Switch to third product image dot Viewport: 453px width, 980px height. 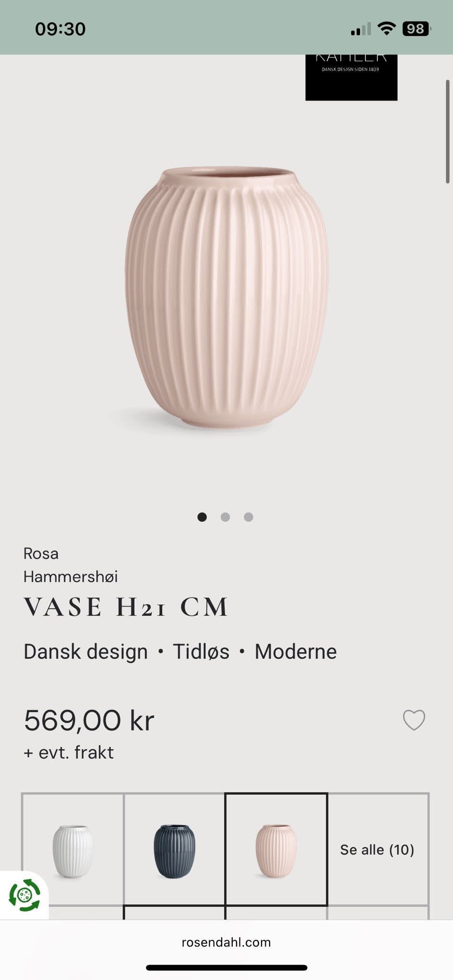(x=249, y=517)
